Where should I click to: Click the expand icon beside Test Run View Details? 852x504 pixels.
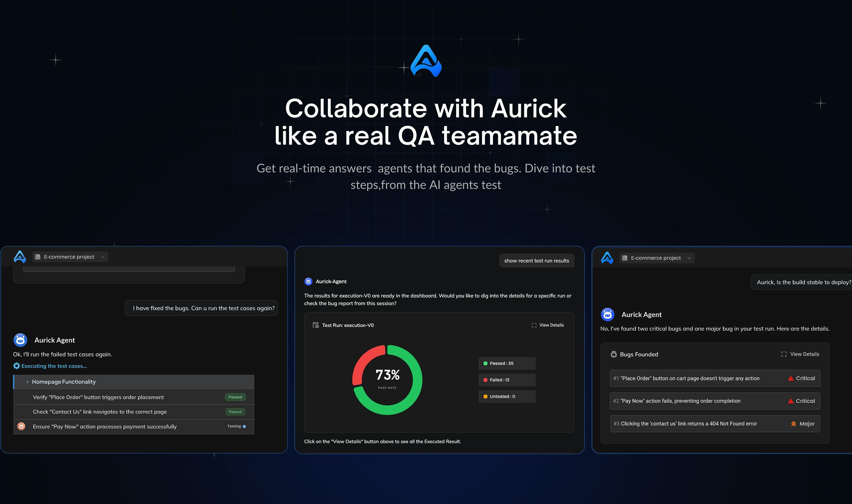(x=534, y=325)
